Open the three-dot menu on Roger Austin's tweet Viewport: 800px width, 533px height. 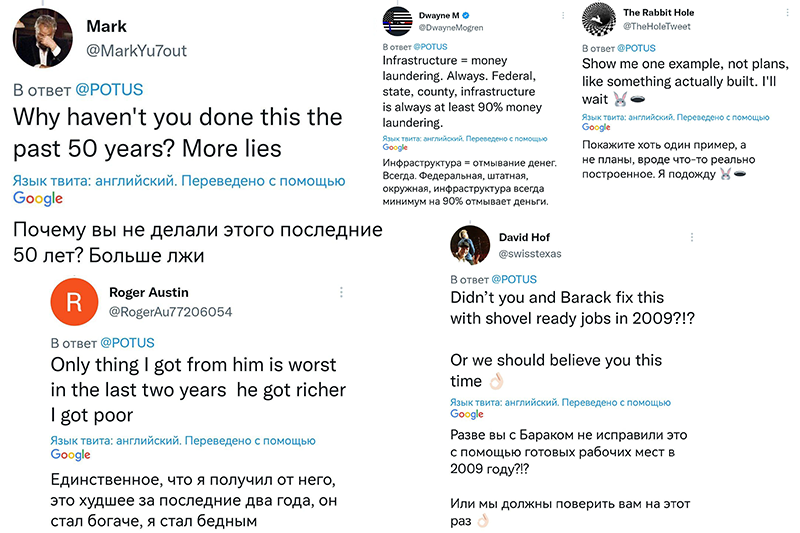pos(341,292)
